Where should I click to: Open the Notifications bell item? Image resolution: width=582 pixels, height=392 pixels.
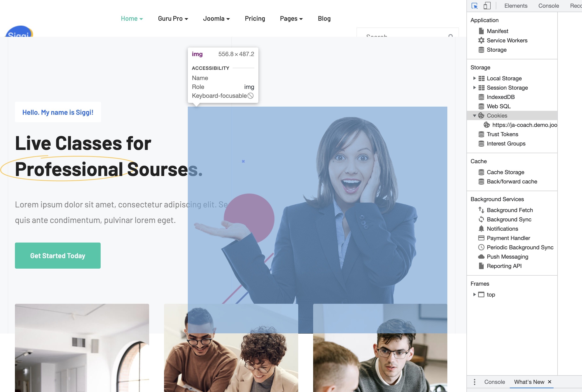coord(502,229)
